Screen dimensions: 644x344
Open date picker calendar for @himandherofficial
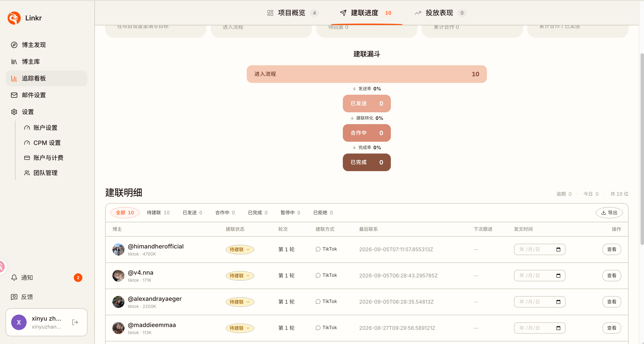(558, 250)
